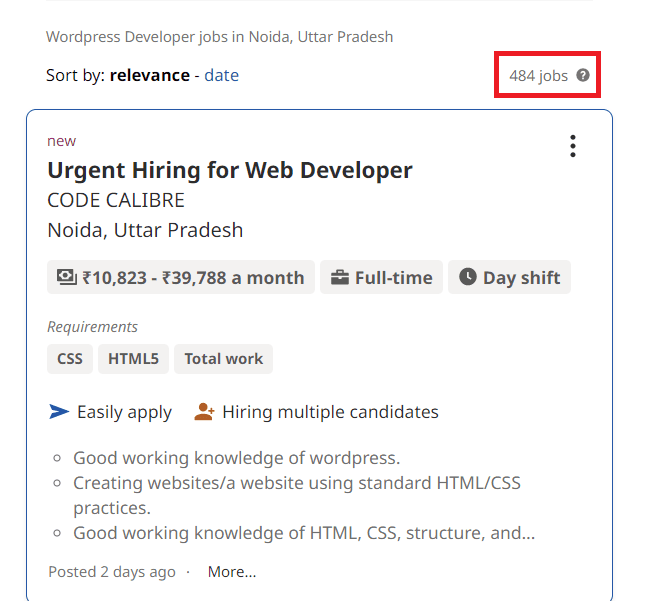Click 'Good working knowledge of HTML, CSS' bullet

pyautogui.click(x=304, y=533)
